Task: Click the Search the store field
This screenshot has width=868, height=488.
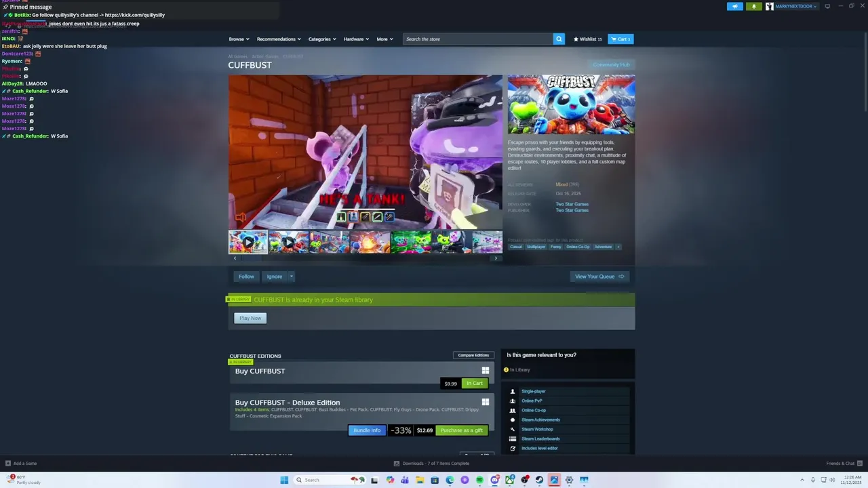Action: tap(477, 39)
